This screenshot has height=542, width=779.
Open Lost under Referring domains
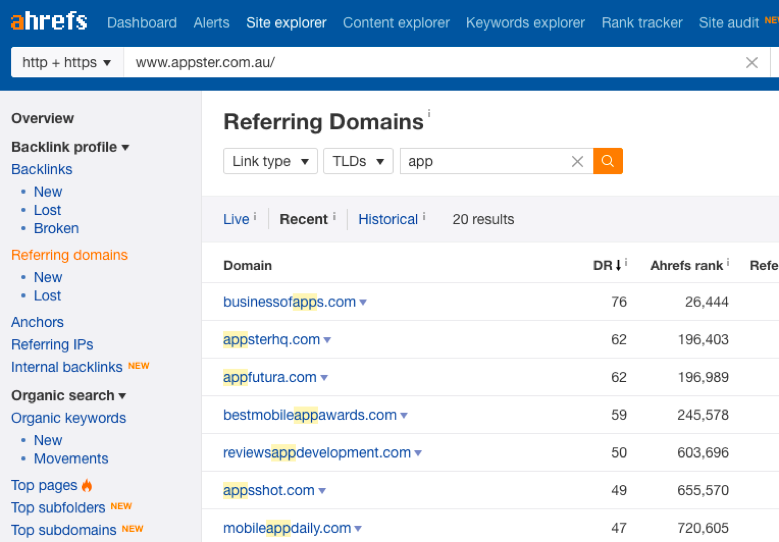coord(47,296)
